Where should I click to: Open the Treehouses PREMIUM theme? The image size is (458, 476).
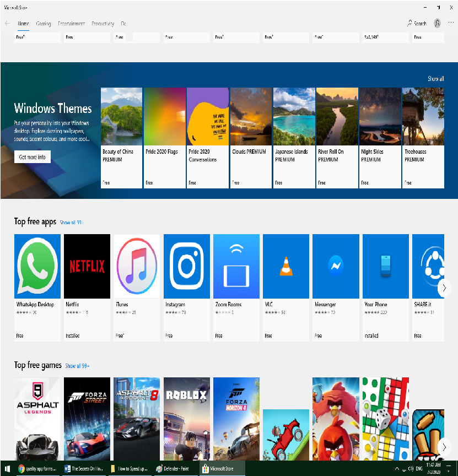click(x=423, y=138)
